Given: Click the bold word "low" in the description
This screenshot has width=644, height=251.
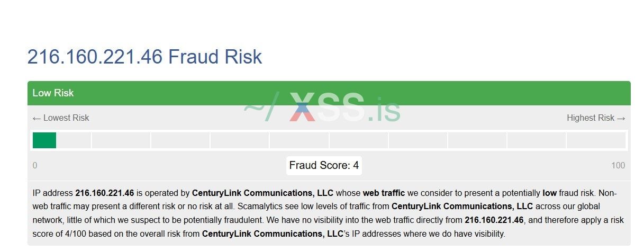Looking at the screenshot, I should (x=549, y=193).
